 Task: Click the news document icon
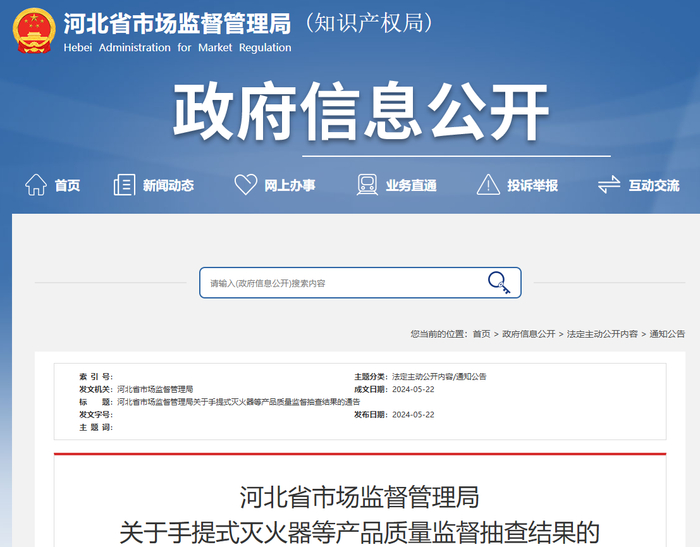pos(125,184)
